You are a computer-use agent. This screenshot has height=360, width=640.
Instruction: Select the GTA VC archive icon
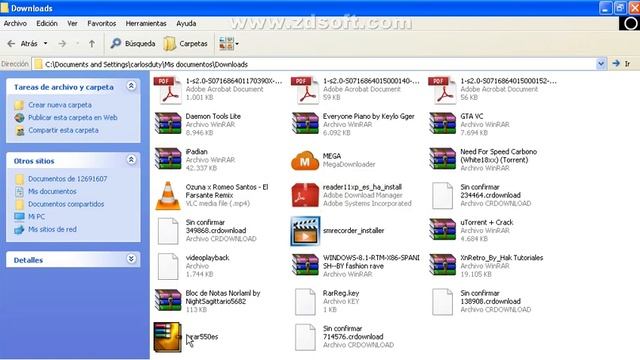(x=442, y=124)
